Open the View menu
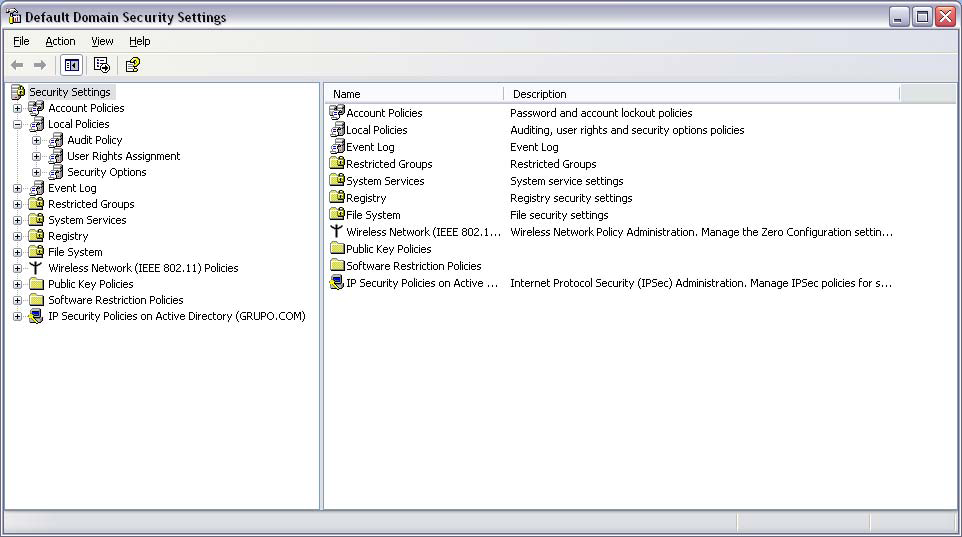This screenshot has width=962, height=537. 102,41
